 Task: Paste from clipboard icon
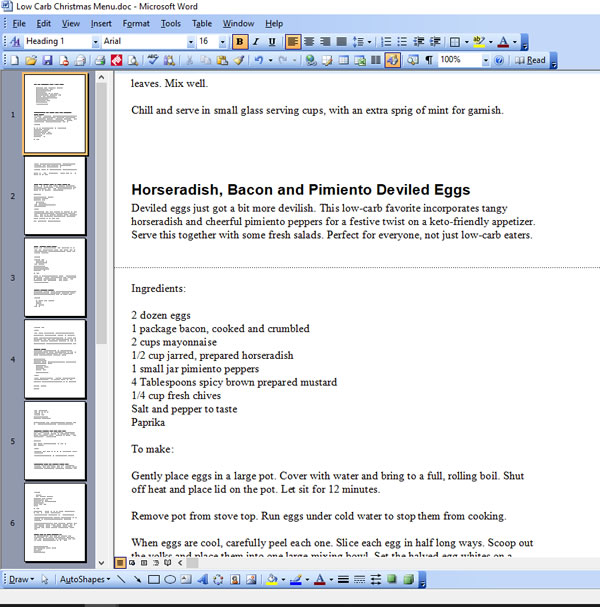coord(222,60)
